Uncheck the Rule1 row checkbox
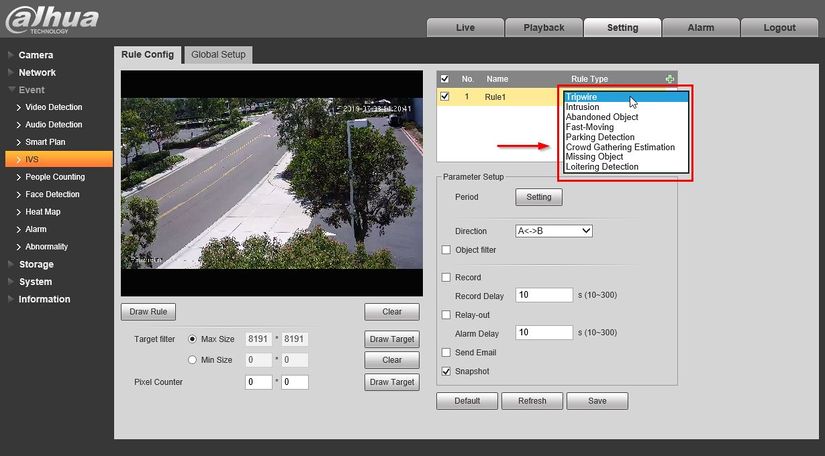The image size is (825, 456). [x=445, y=97]
